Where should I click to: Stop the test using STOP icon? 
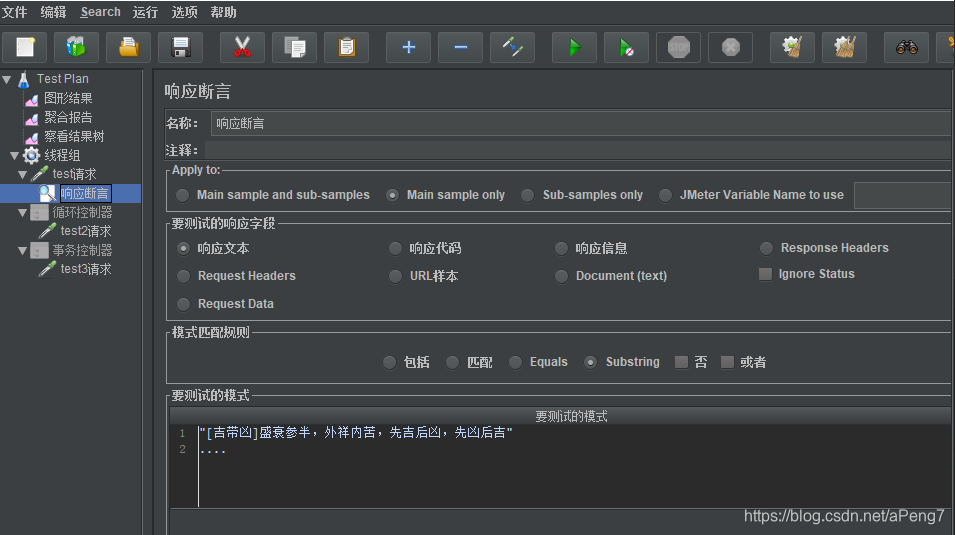678,47
